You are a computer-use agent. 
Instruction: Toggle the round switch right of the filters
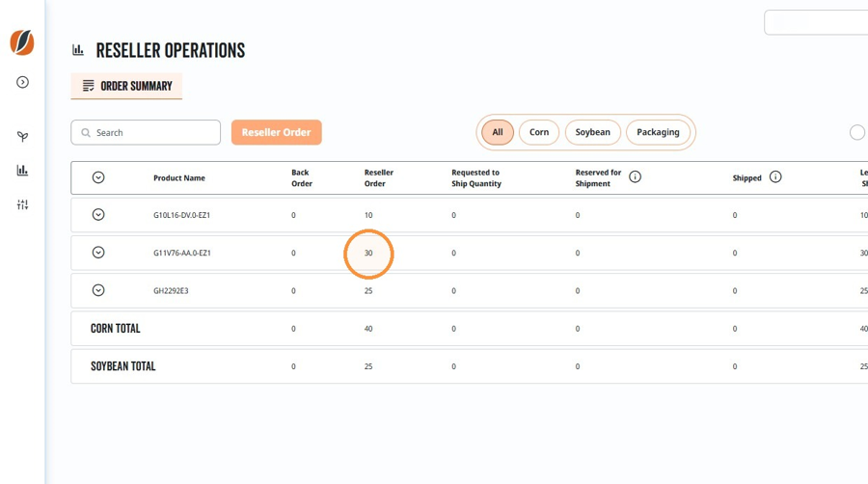857,133
